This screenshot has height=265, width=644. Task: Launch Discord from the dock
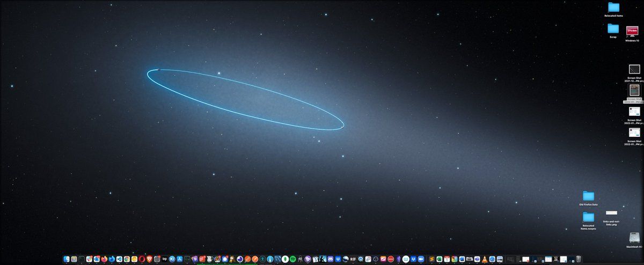[x=331, y=259]
